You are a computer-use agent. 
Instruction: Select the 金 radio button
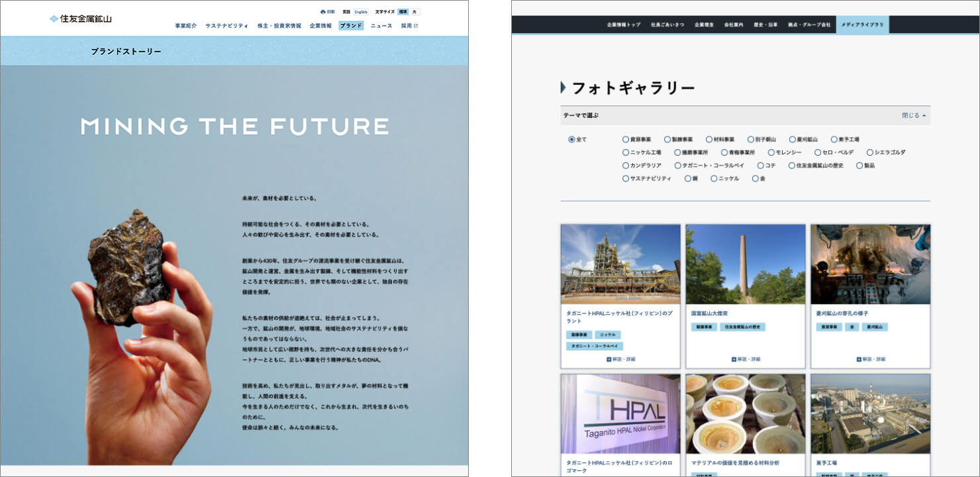click(x=755, y=178)
